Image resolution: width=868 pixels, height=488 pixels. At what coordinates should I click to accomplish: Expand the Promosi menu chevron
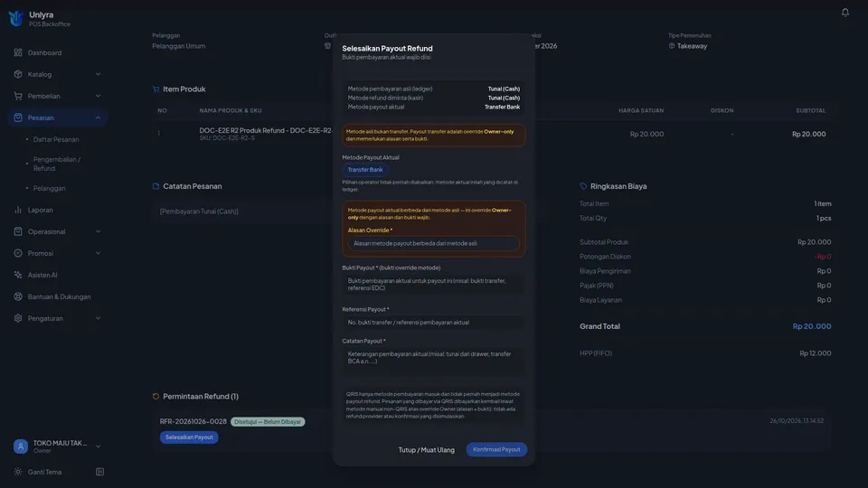click(x=98, y=253)
